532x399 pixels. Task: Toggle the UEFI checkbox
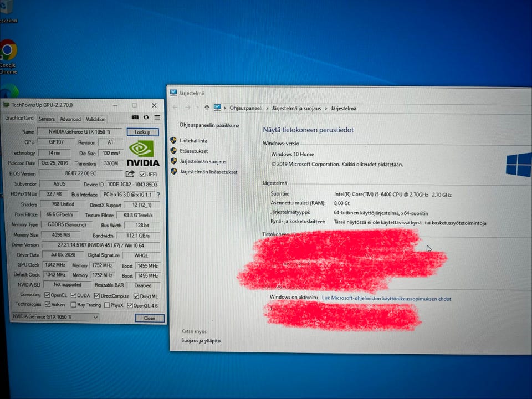(142, 175)
